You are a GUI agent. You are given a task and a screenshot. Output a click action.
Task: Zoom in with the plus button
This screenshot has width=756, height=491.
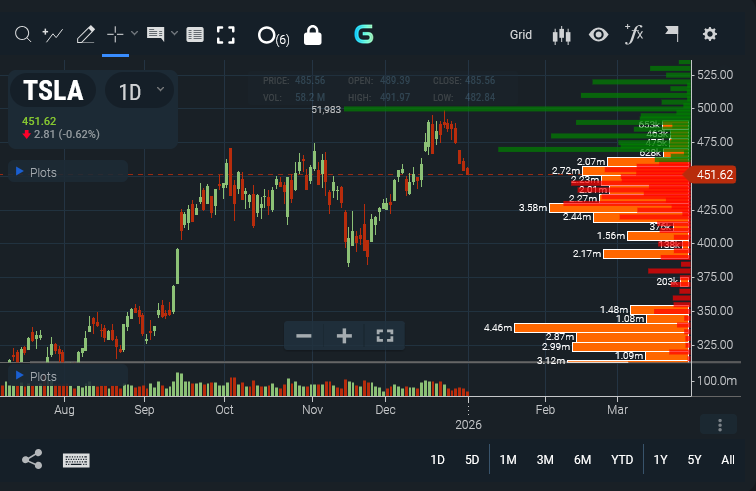344,336
